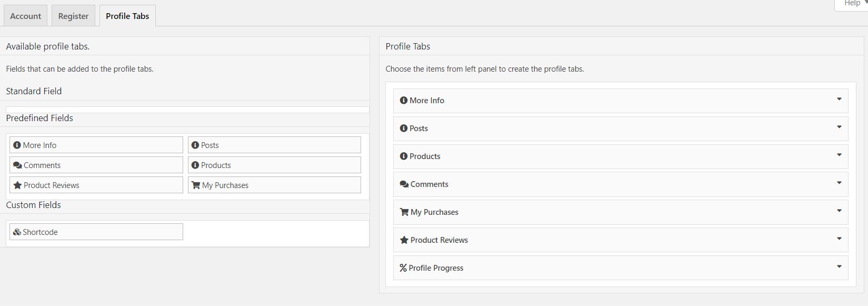Click cart icon in My Purchases profile tab row
Image resolution: width=868 pixels, height=306 pixels.
click(404, 212)
